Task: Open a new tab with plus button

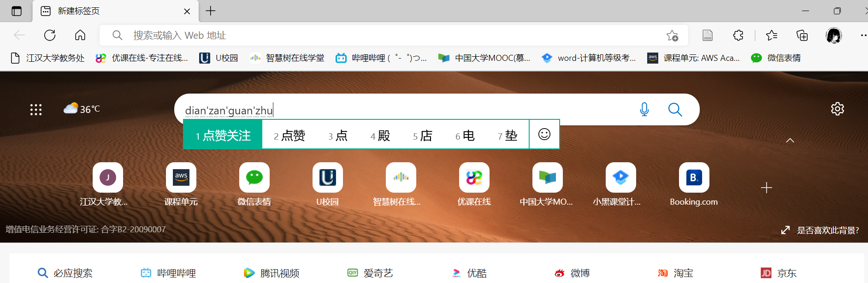Action: [x=211, y=11]
